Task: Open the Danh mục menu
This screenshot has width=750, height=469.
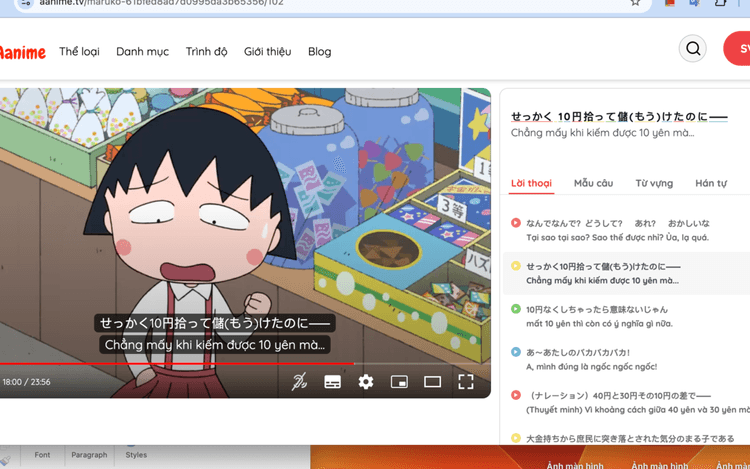Action: coord(142,52)
